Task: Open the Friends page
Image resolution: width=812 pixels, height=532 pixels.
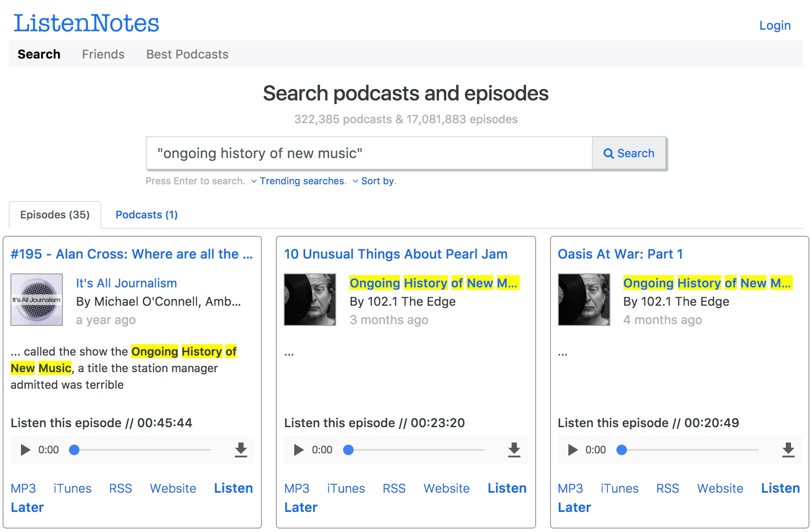Action: click(x=103, y=54)
